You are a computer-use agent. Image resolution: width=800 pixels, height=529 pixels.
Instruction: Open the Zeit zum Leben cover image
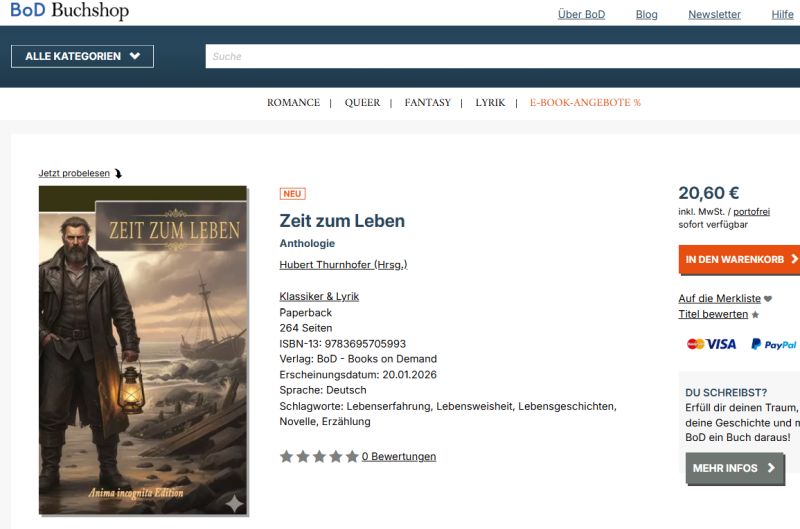point(143,350)
